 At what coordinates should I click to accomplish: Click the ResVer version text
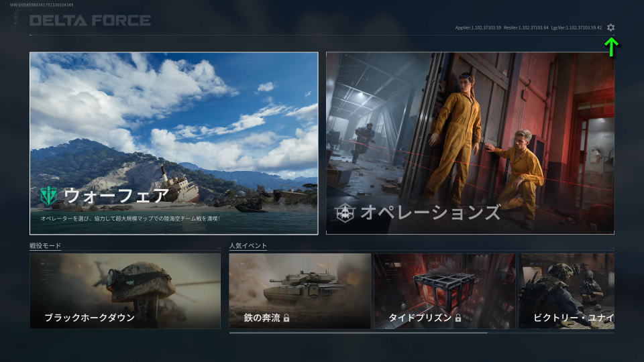tap(526, 27)
